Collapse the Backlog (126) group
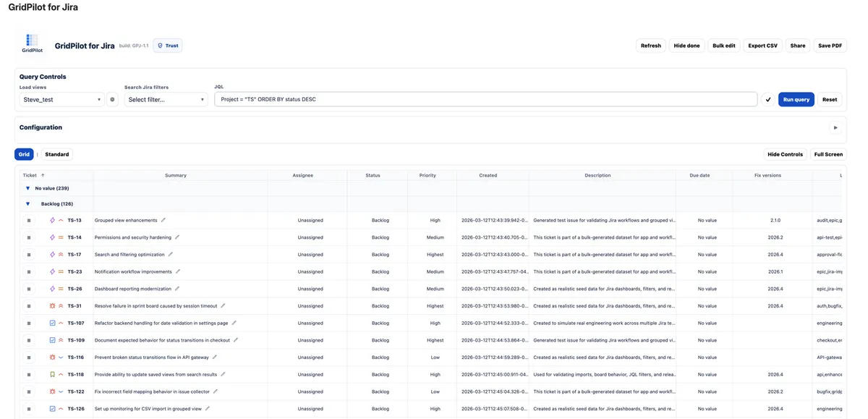 pos(28,204)
